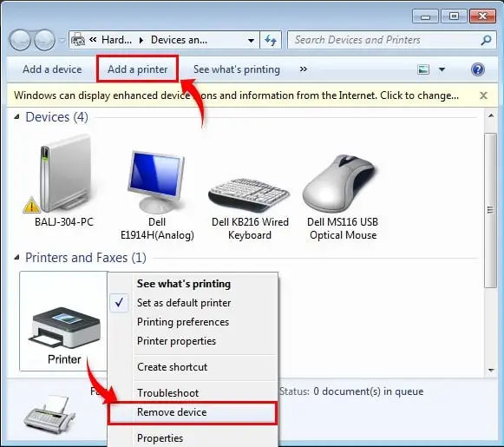Click the Forward navigation arrow button

(45, 40)
